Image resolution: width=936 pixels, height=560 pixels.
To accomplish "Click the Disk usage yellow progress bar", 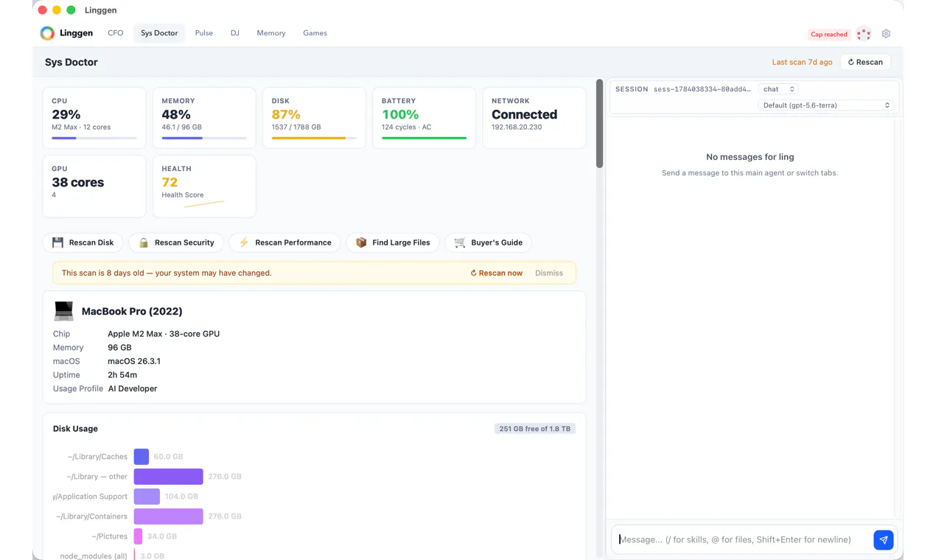I will point(314,138).
